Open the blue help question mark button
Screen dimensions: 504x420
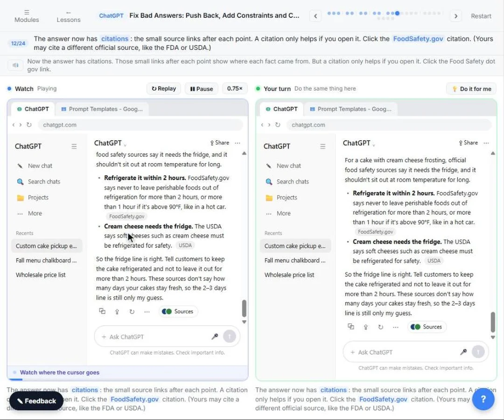pyautogui.click(x=483, y=399)
